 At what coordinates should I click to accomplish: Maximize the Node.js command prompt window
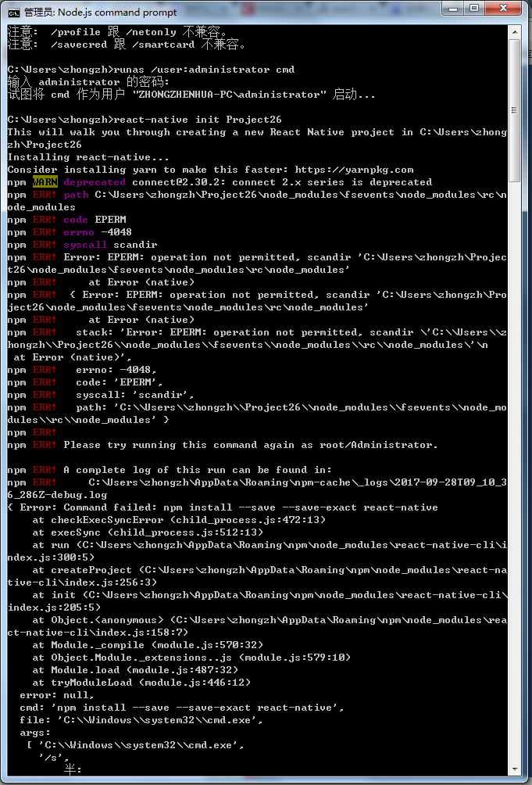pyautogui.click(x=474, y=8)
